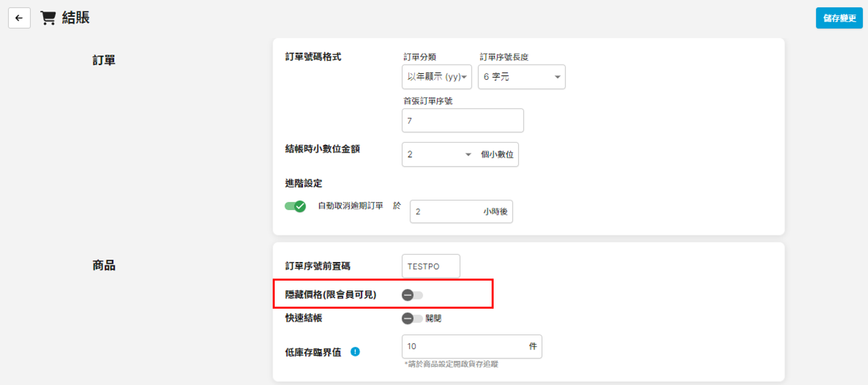The height and width of the screenshot is (385, 868).
Task: Click the 商品 section heading
Action: pos(104,265)
